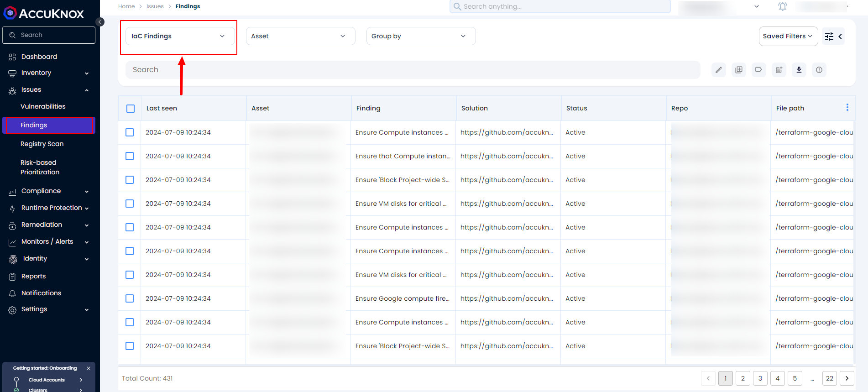The width and height of the screenshot is (868, 392).
Task: Toggle the select-all header checkbox
Action: (x=131, y=109)
